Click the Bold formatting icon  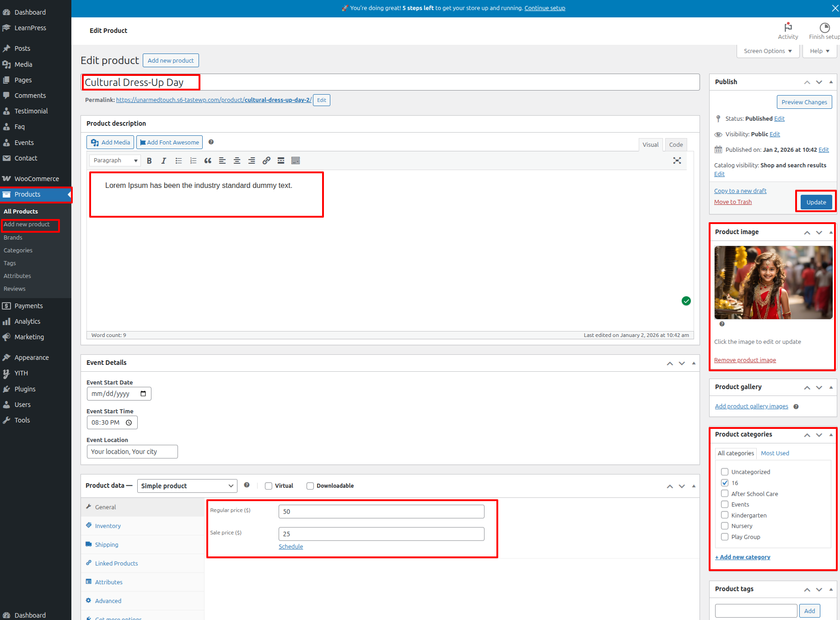149,160
